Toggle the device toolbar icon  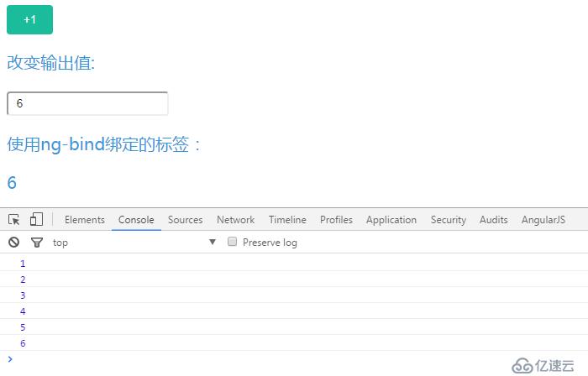click(36, 219)
